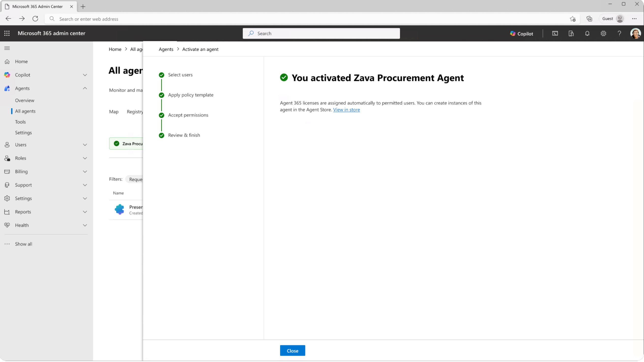Expand the Users section chevron

85,145
